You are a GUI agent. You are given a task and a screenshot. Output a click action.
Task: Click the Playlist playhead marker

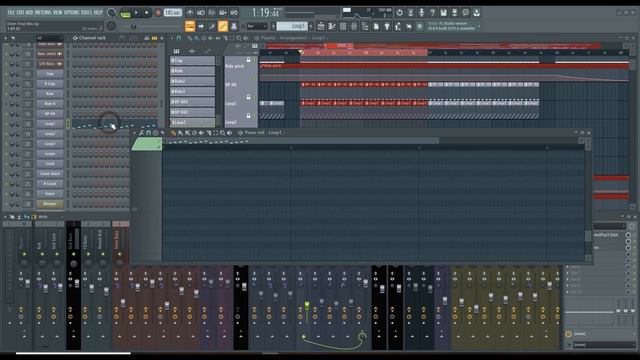(x=301, y=52)
